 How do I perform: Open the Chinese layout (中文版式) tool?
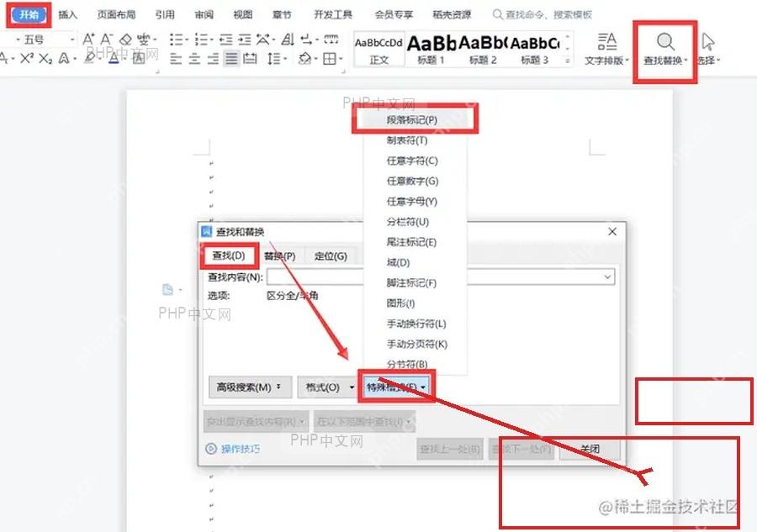[x=265, y=39]
